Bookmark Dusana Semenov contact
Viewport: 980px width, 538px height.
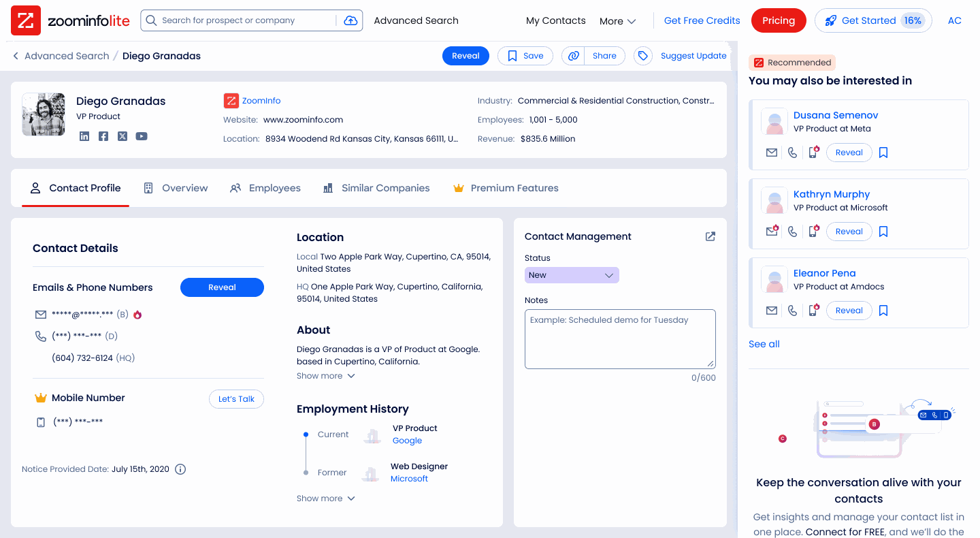[883, 153]
